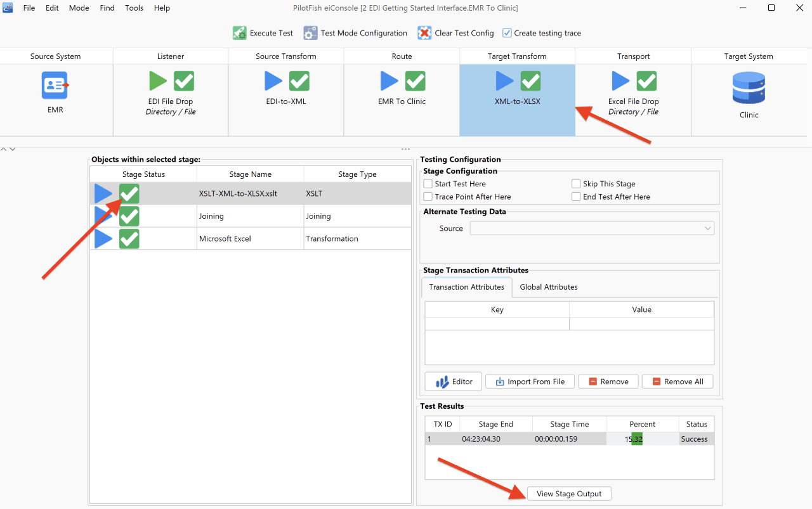Switch to the Global Attributes tab
Viewport: 812px width, 509px height.
(x=549, y=287)
